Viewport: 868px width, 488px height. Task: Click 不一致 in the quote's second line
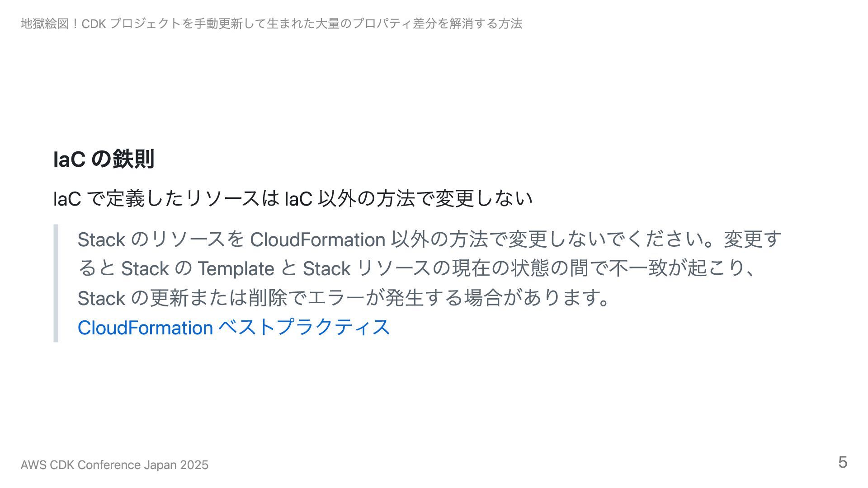tap(638, 268)
